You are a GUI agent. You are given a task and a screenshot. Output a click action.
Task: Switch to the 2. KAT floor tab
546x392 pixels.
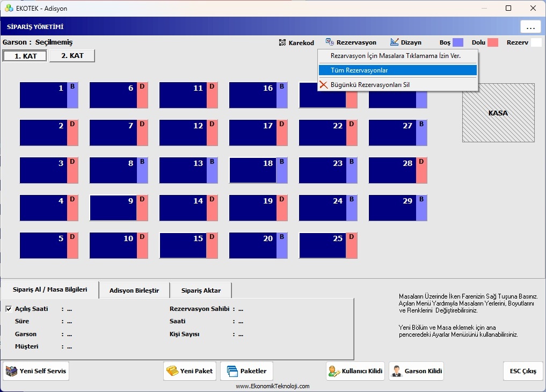pyautogui.click(x=72, y=56)
